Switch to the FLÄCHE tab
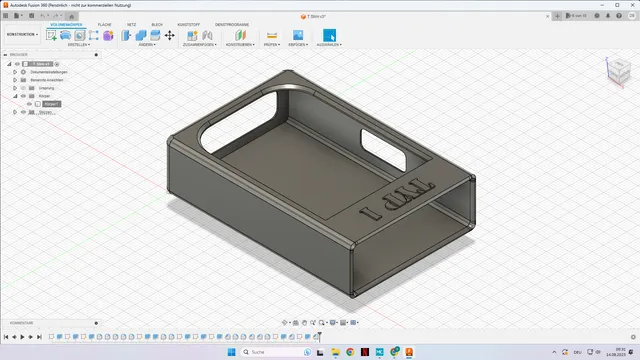The image size is (640, 360). point(104,24)
